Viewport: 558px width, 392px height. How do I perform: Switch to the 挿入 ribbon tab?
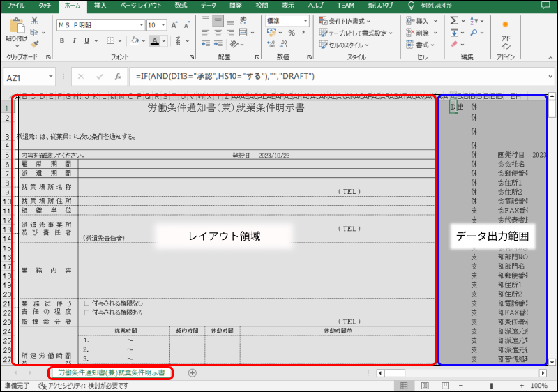coord(100,6)
